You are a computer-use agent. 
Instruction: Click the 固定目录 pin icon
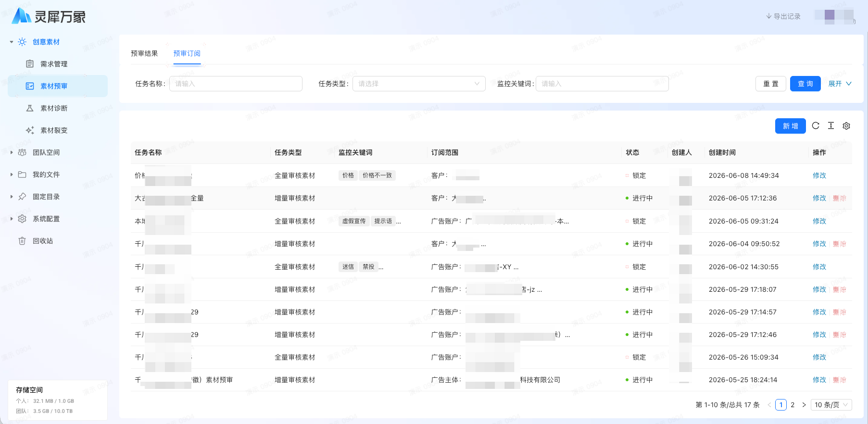[x=22, y=197]
